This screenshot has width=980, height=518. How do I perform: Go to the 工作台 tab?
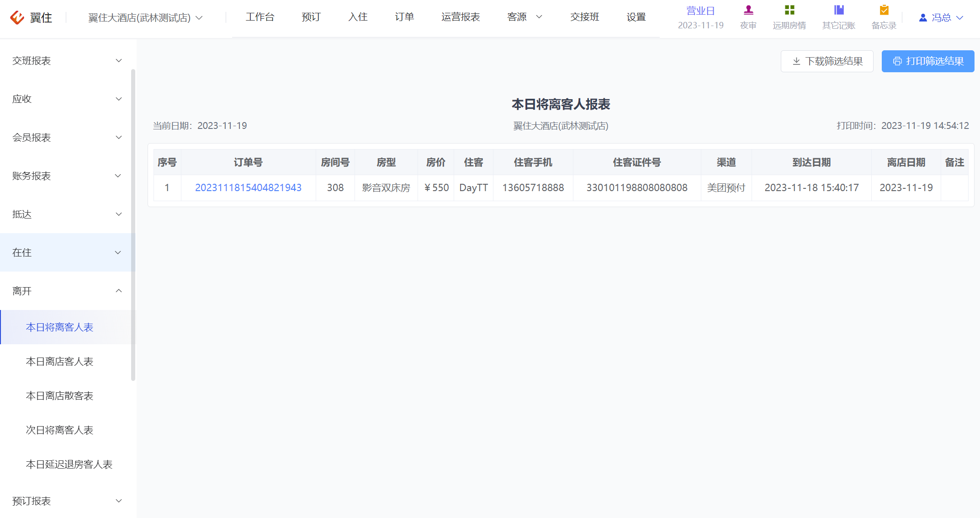pos(260,17)
